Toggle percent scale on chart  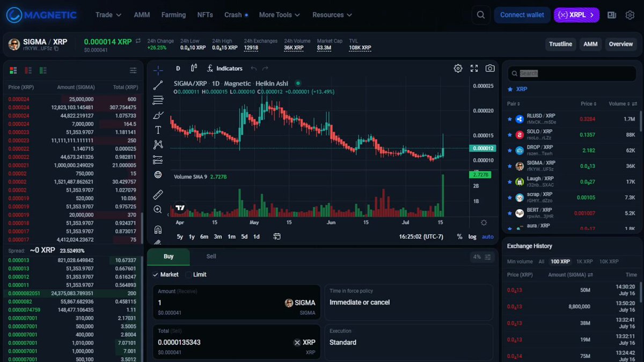(x=459, y=237)
